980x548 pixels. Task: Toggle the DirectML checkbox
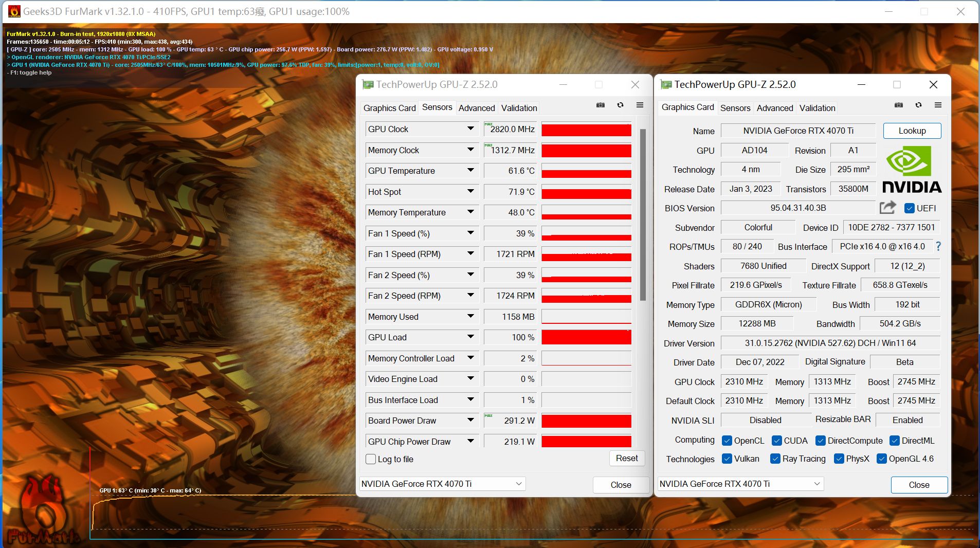click(894, 441)
